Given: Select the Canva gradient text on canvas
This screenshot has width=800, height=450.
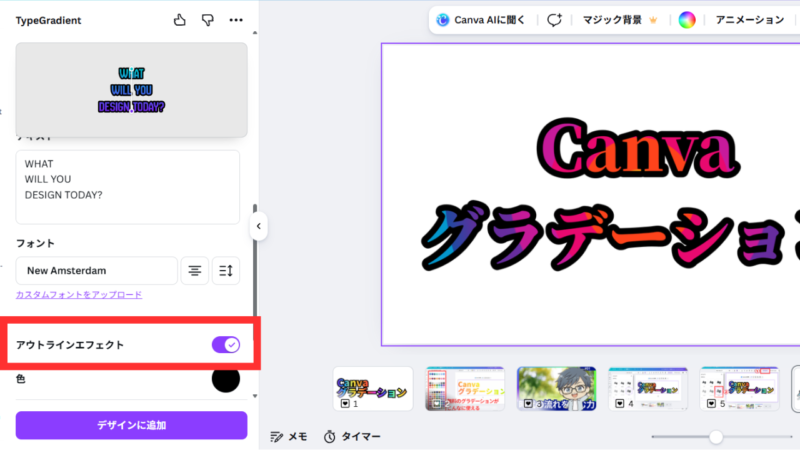Looking at the screenshot, I should pos(637,147).
